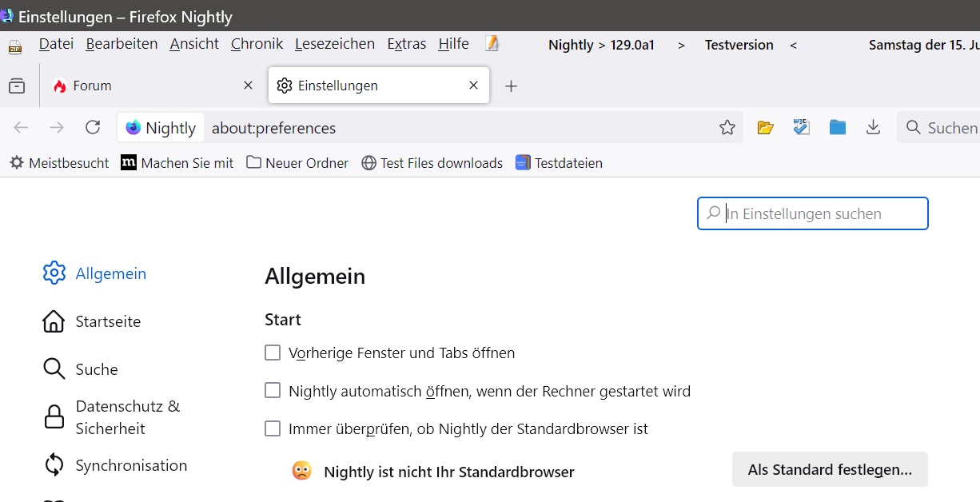The image size is (980, 502).
Task: Open Startseite via the home icon
Action: pos(54,321)
